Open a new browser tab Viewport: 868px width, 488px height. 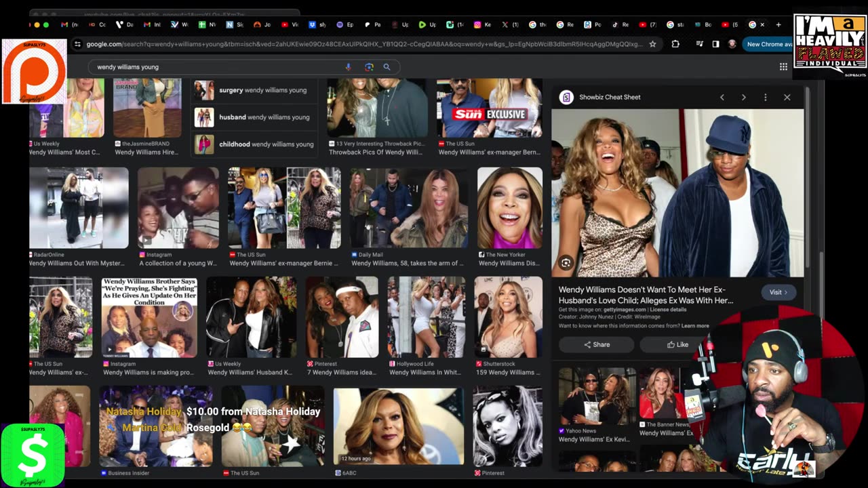[x=778, y=24]
